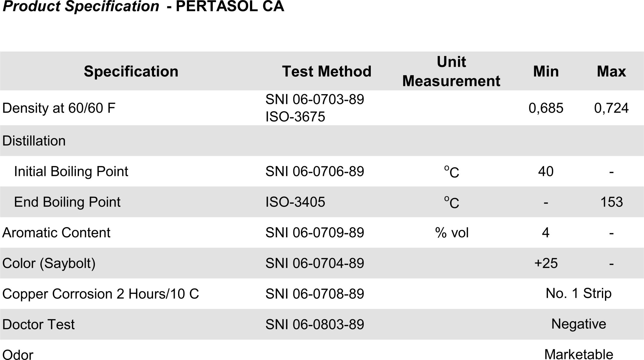Select the Initial Boiling Point label
644x360 pixels.
[x=71, y=171]
